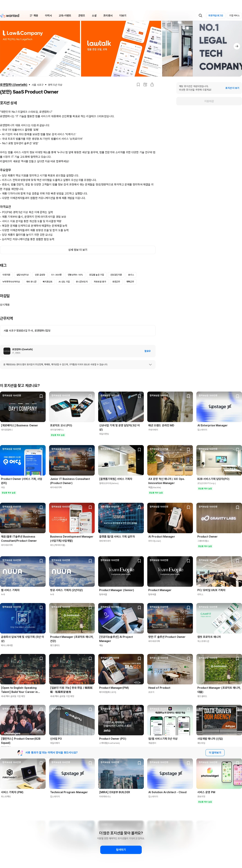
Task: Select the 콘텐츠 navigation item
Action: [x=82, y=16]
